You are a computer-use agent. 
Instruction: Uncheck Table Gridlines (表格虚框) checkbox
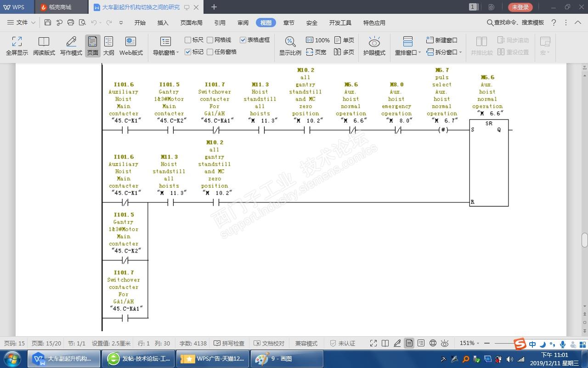[243, 40]
